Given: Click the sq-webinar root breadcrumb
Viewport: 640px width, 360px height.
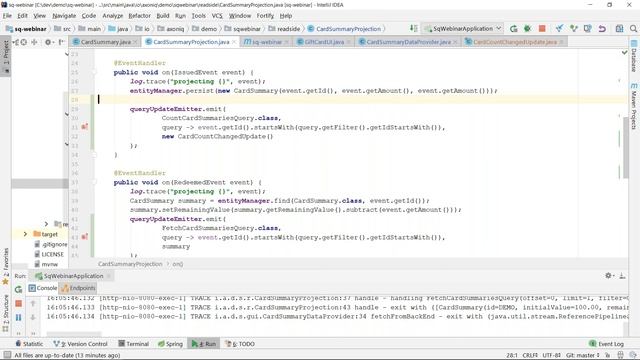Looking at the screenshot, I should (26, 29).
